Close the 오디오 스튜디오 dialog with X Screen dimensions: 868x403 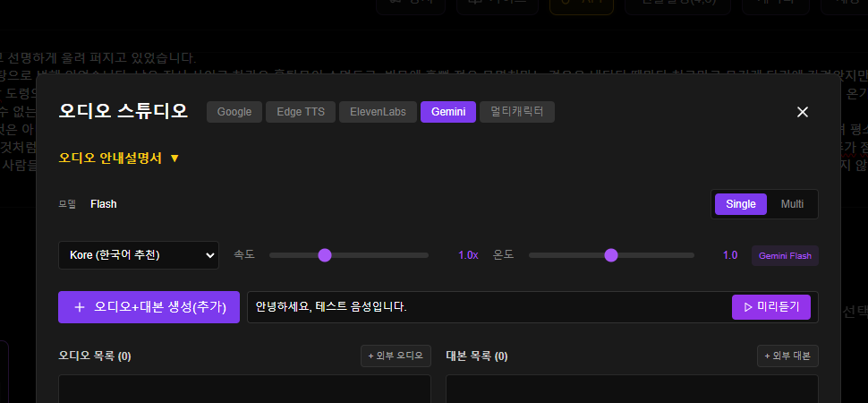point(803,112)
